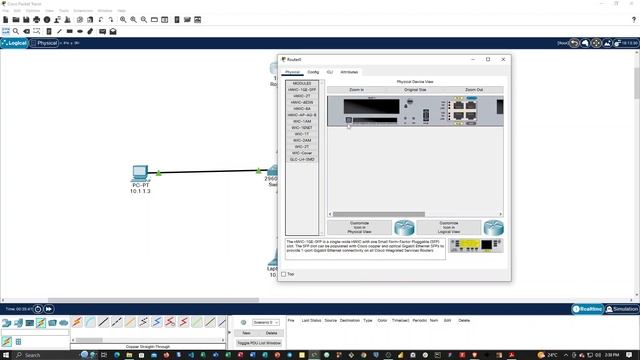640x360 pixels.
Task: Click Customize Icon in Logical View
Action: tap(449, 227)
